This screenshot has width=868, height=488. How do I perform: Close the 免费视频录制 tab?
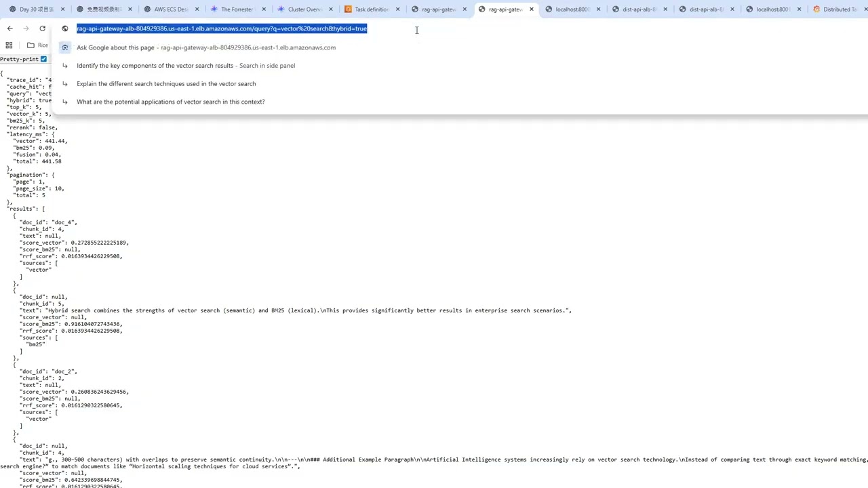[x=130, y=9]
